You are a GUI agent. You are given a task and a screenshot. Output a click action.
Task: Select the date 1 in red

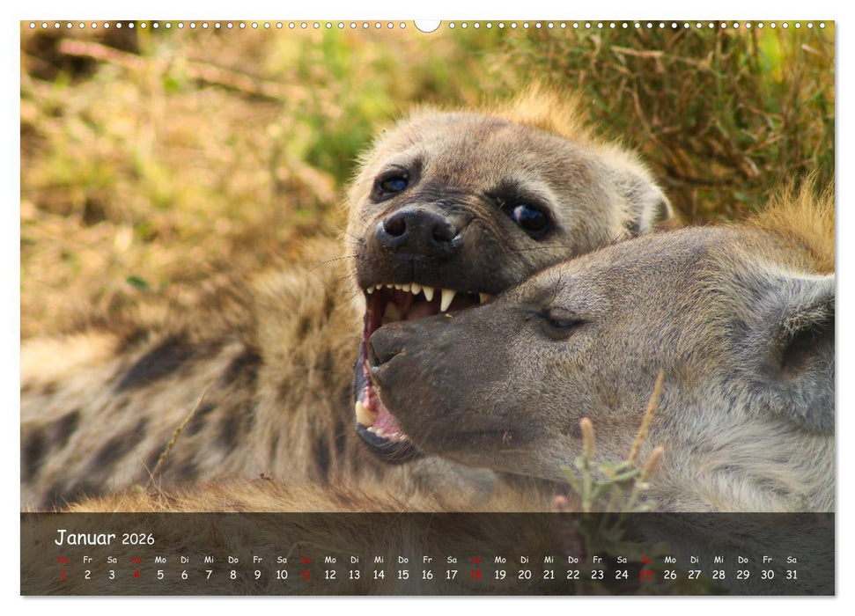tap(61, 576)
